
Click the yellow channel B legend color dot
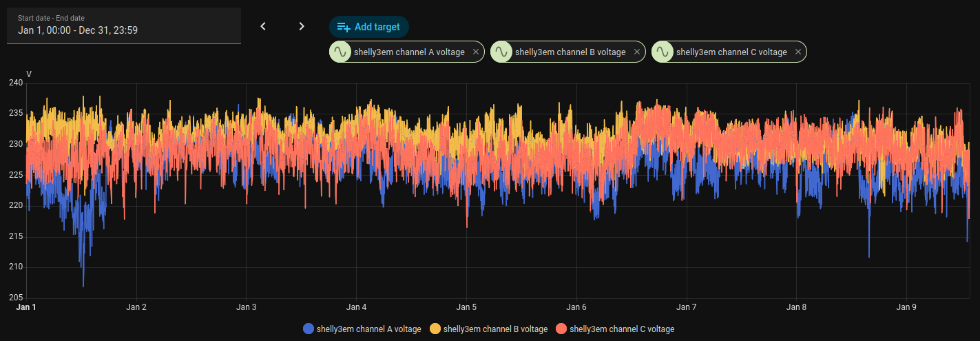tap(435, 329)
